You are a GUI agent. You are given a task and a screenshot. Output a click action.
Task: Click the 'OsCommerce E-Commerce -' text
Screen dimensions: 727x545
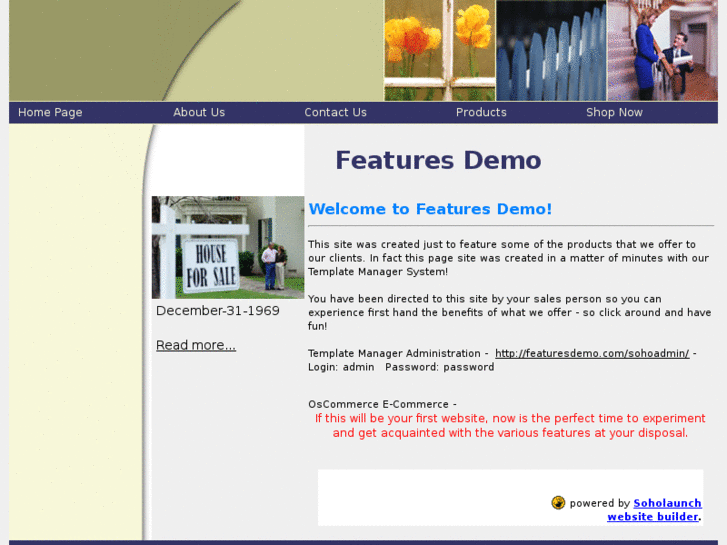tap(383, 404)
